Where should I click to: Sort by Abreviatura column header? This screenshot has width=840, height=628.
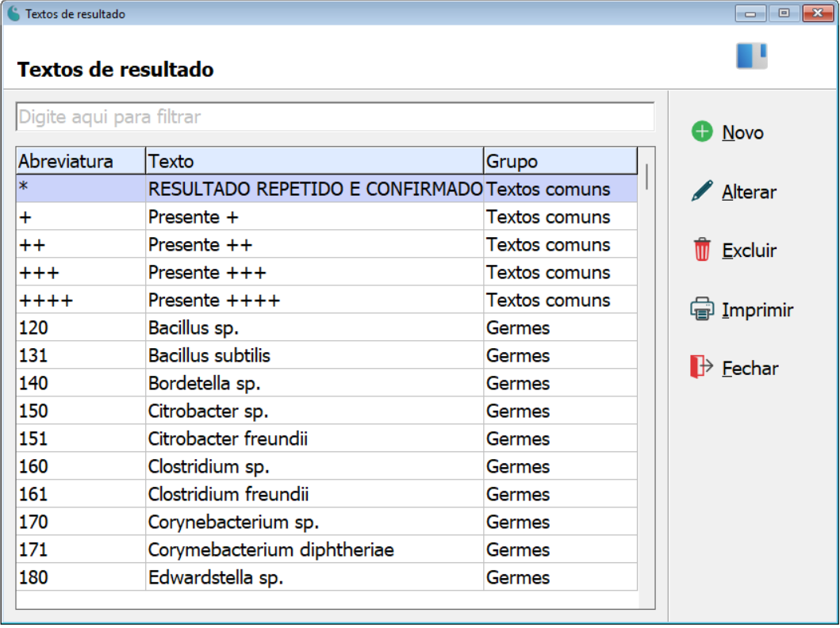(80, 161)
